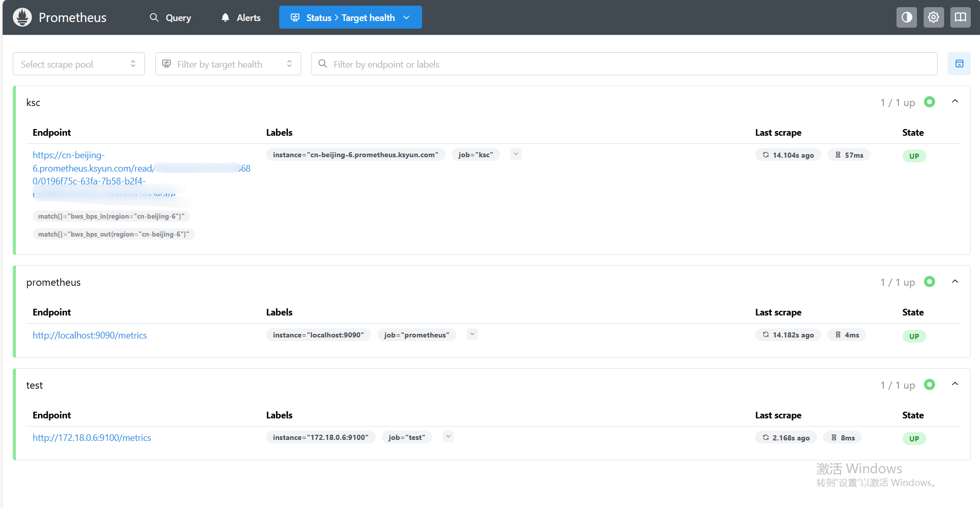
Task: Collapse the ksc scrape pool section
Action: 955,101
